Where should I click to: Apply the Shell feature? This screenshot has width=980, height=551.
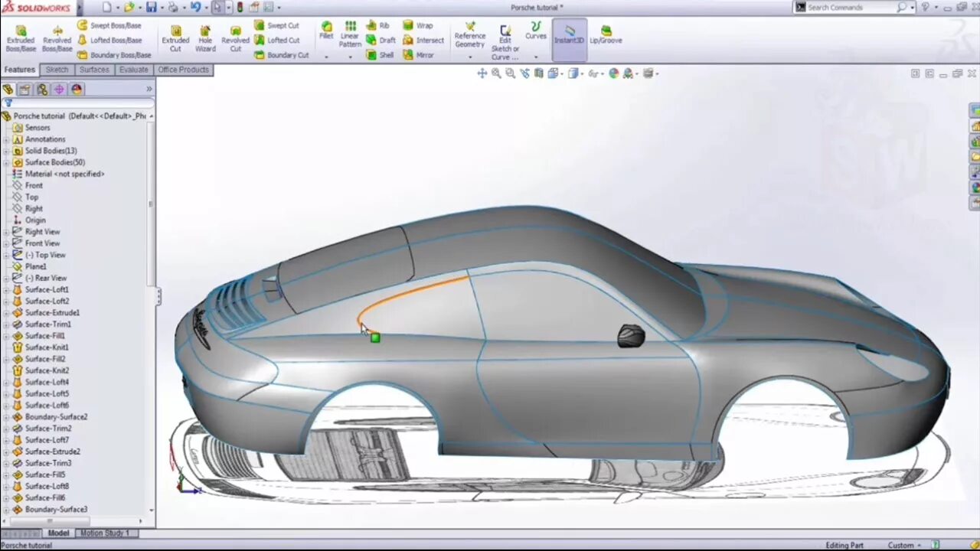point(380,55)
